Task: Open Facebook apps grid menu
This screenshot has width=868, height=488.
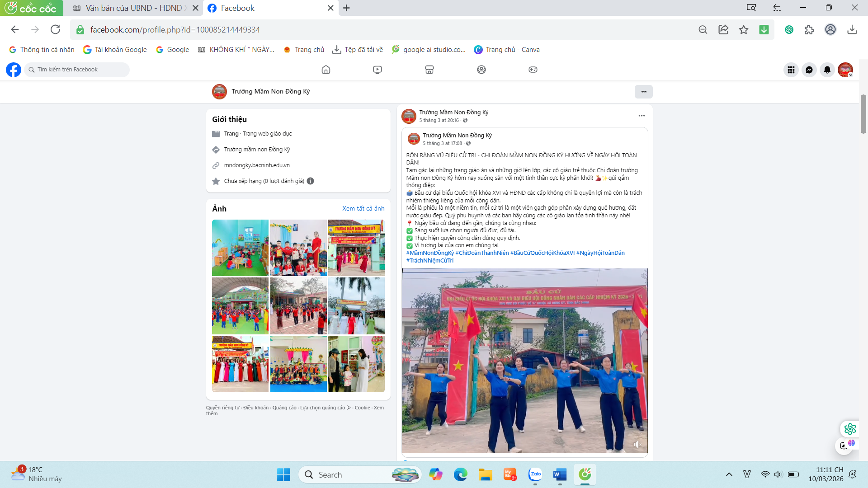Action: 791,70
